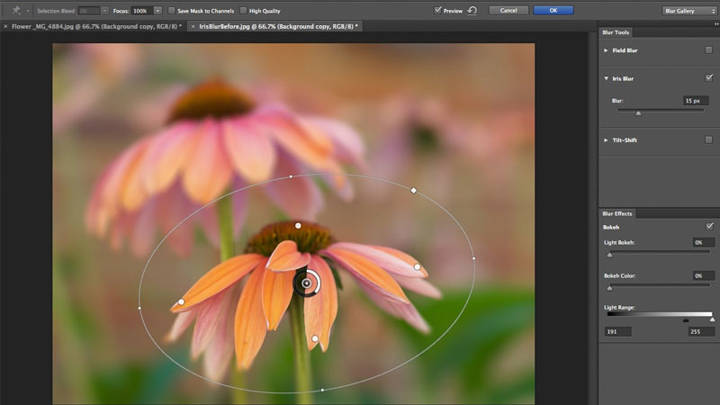
Task: Click the Light Range 255 value field
Action: tap(702, 332)
